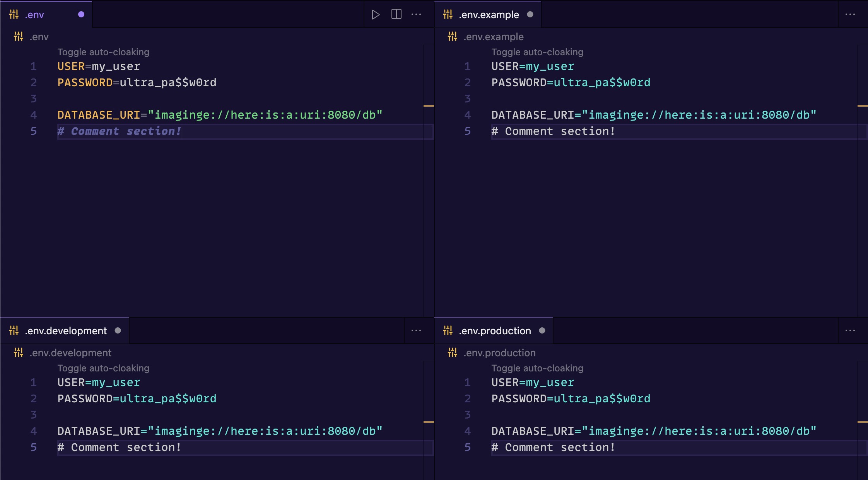The width and height of the screenshot is (868, 480).
Task: Toggle auto-cloaking in .env.example editor
Action: click(x=537, y=52)
